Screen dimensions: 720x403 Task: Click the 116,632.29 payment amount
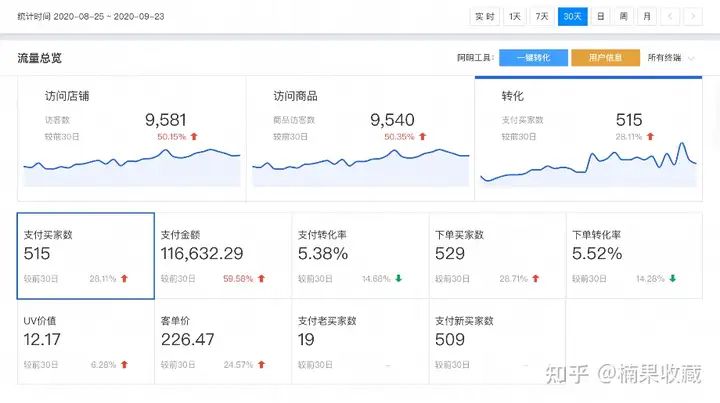pyautogui.click(x=202, y=253)
